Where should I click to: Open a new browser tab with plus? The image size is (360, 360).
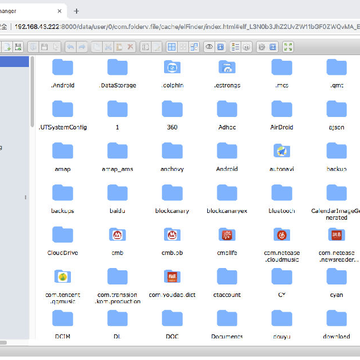coord(76,11)
